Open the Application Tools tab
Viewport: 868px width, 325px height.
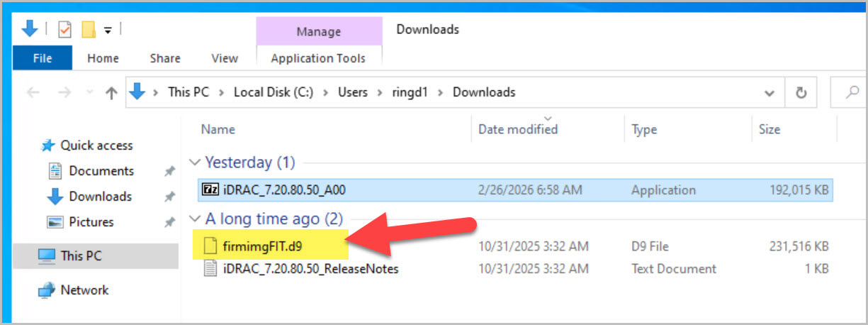[x=318, y=58]
